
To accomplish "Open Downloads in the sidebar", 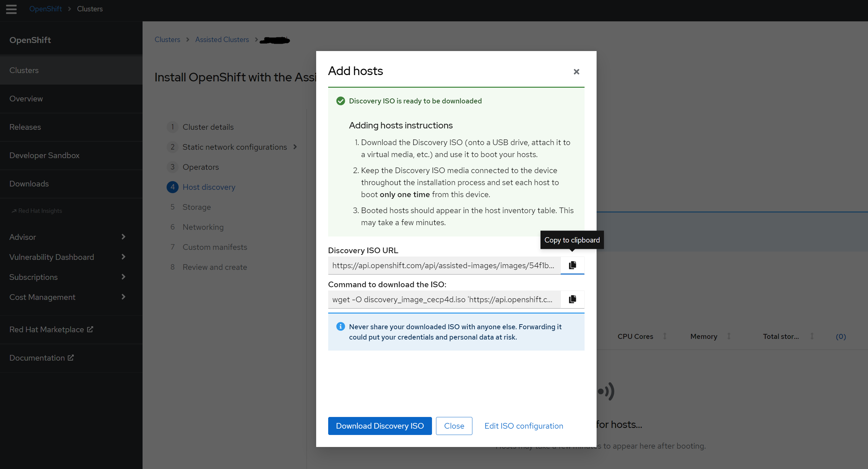I will pos(29,184).
